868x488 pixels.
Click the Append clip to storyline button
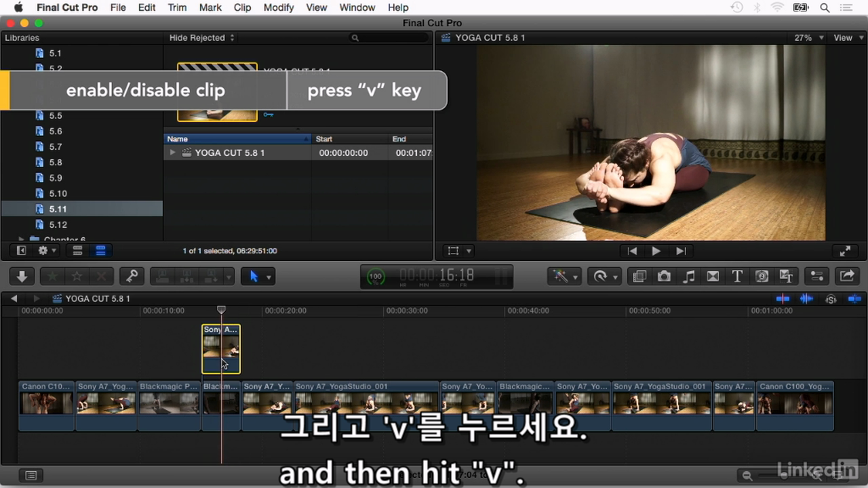[211, 277]
